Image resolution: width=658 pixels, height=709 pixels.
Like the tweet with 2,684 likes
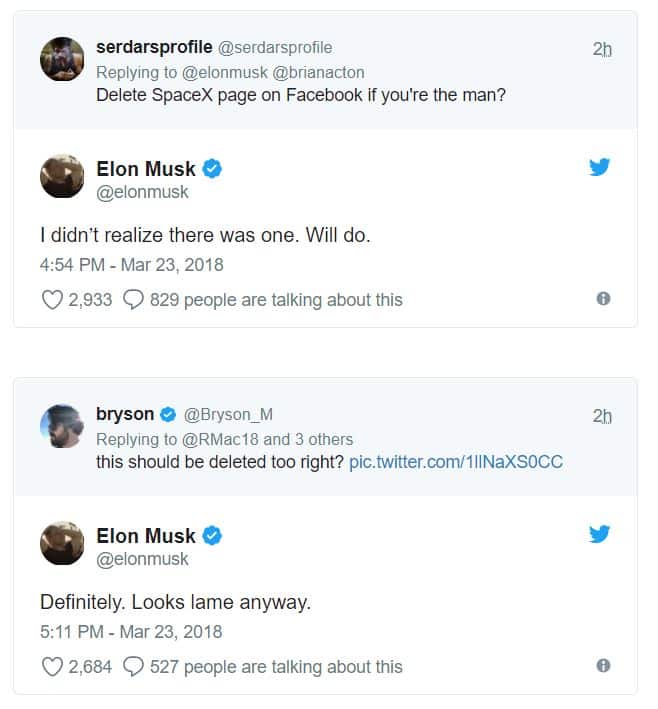(52, 666)
